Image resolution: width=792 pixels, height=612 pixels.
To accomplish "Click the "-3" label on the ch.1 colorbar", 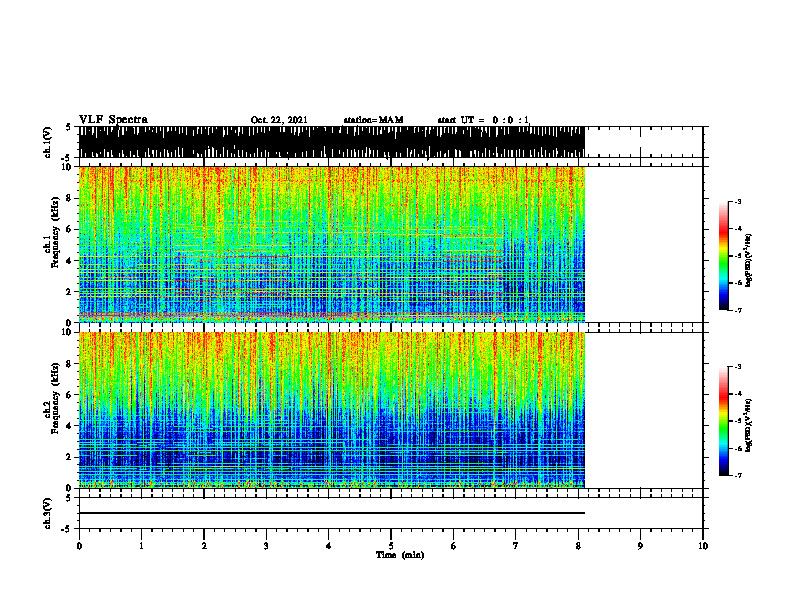I will (x=737, y=201).
